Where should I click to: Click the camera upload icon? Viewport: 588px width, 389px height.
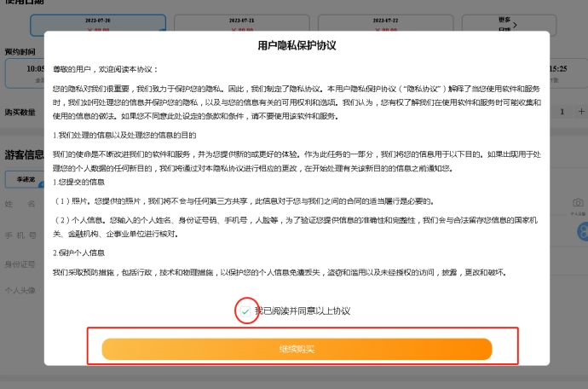coord(578,203)
